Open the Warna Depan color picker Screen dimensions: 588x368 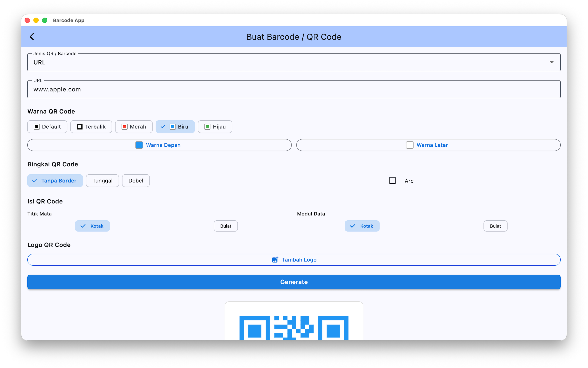coord(159,145)
